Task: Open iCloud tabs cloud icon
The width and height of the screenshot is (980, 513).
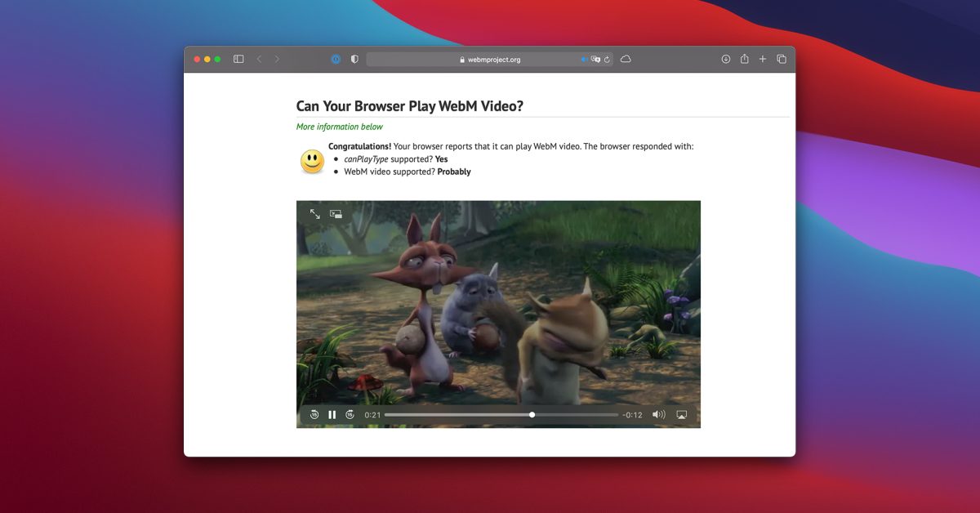Action: (626, 60)
